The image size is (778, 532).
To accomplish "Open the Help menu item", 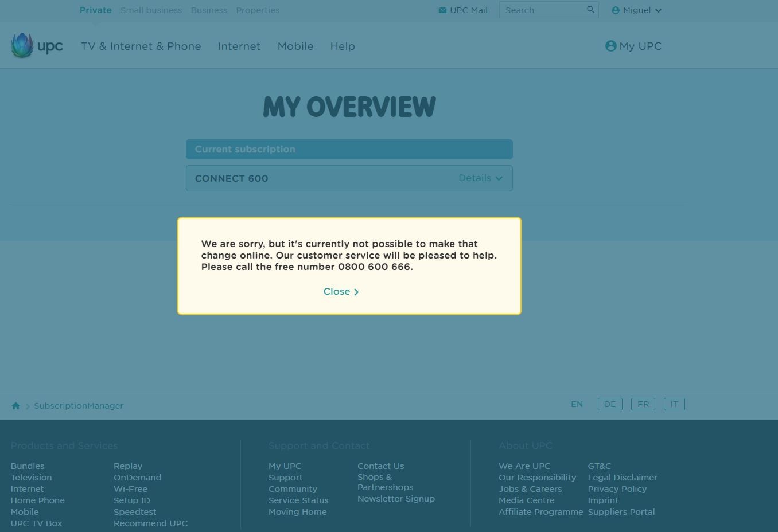I will point(343,46).
